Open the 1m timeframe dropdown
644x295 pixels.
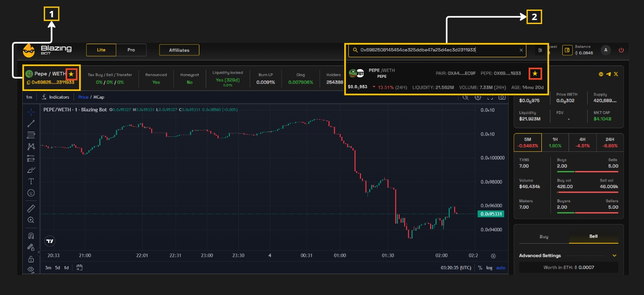[29, 97]
